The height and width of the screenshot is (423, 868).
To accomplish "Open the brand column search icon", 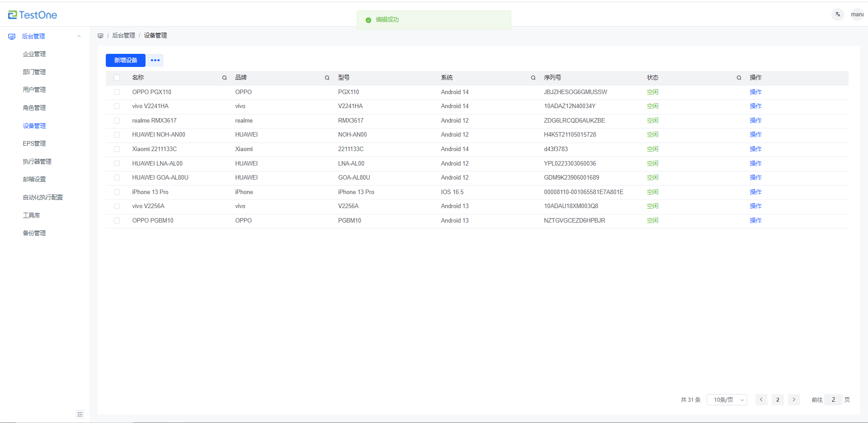I will click(x=327, y=78).
